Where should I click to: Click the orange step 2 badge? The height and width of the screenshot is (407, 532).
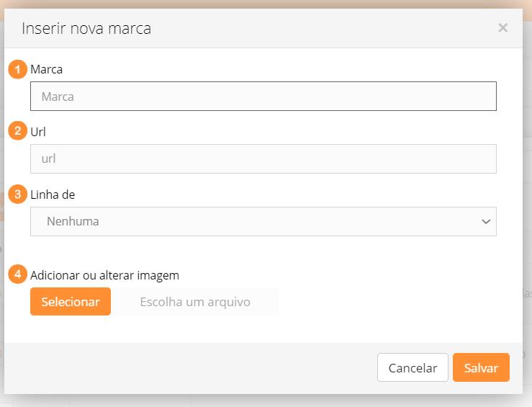coord(17,131)
